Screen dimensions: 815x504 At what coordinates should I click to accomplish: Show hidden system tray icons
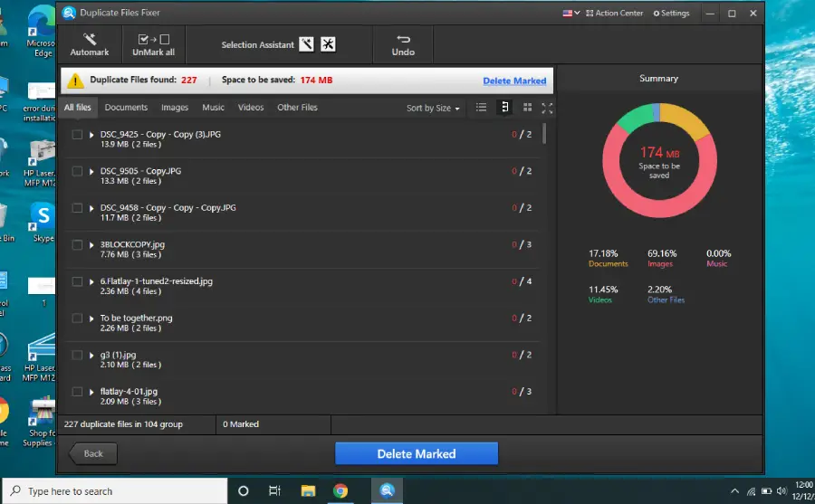(734, 491)
